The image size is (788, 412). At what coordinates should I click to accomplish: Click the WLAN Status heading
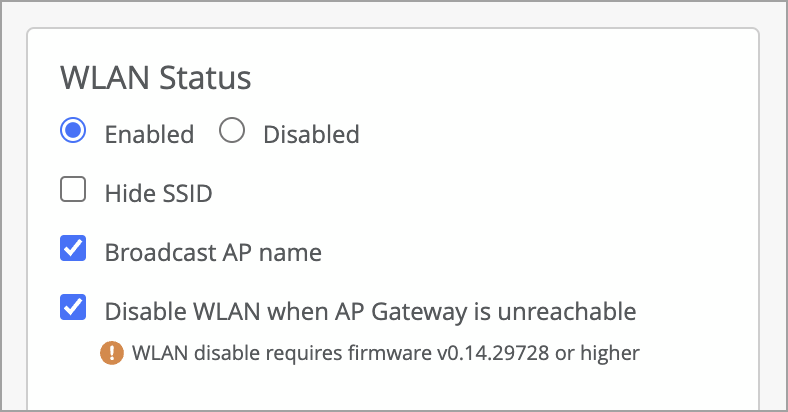pyautogui.click(x=155, y=77)
